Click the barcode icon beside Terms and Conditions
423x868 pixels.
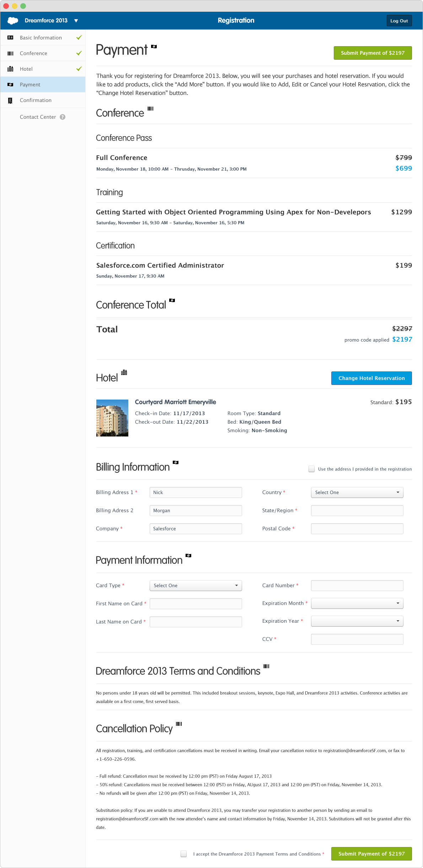click(266, 666)
